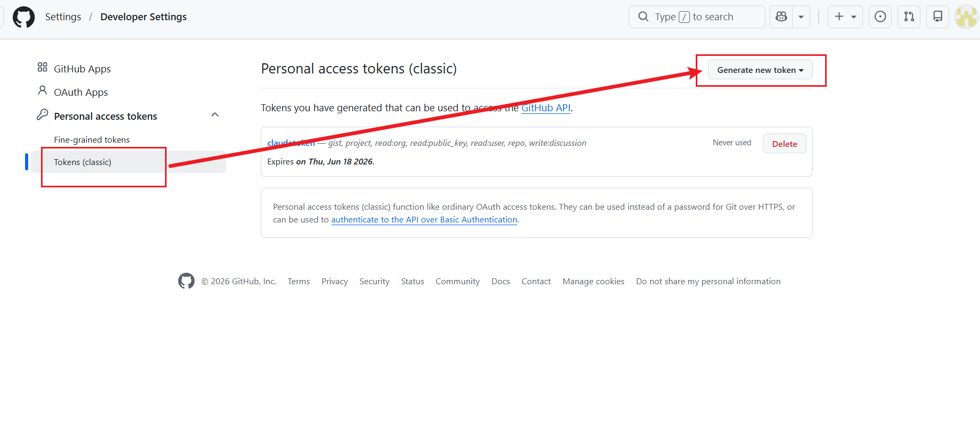Click the token scopes list text
The width and height of the screenshot is (980, 421).
tap(457, 143)
